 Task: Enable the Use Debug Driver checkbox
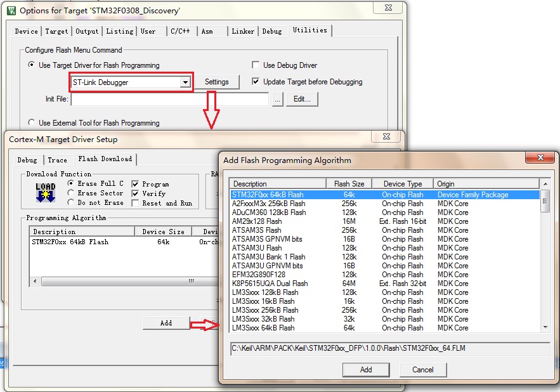click(x=256, y=65)
